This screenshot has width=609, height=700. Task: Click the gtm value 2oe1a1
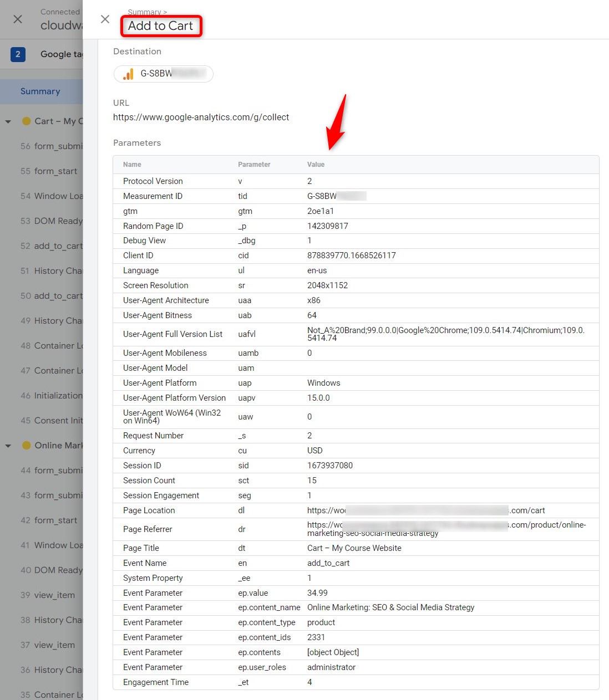pos(321,211)
